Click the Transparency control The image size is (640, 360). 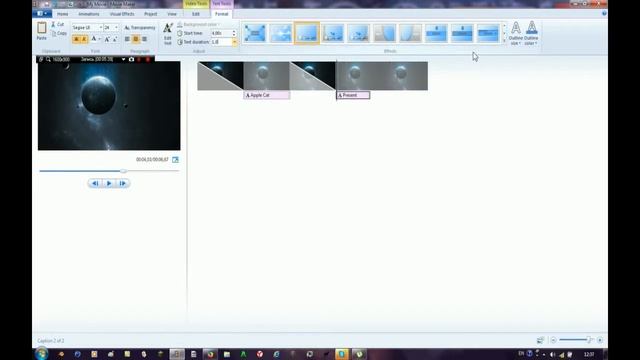[140, 28]
